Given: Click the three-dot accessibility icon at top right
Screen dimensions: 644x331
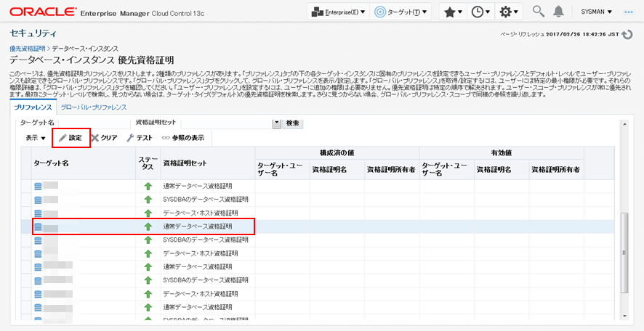Looking at the screenshot, I should click(629, 12).
